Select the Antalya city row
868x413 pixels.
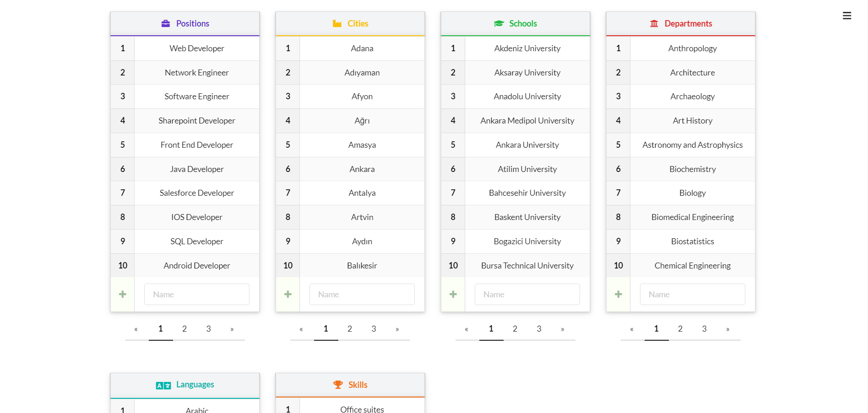350,193
